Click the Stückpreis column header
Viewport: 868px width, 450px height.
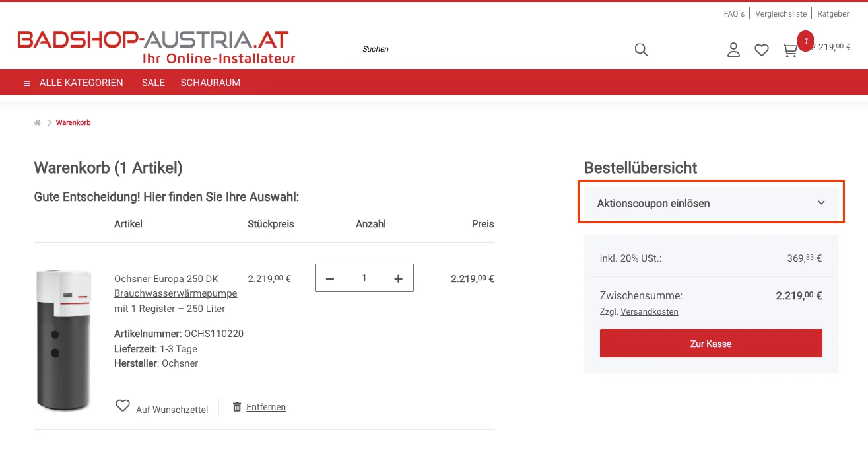271,224
